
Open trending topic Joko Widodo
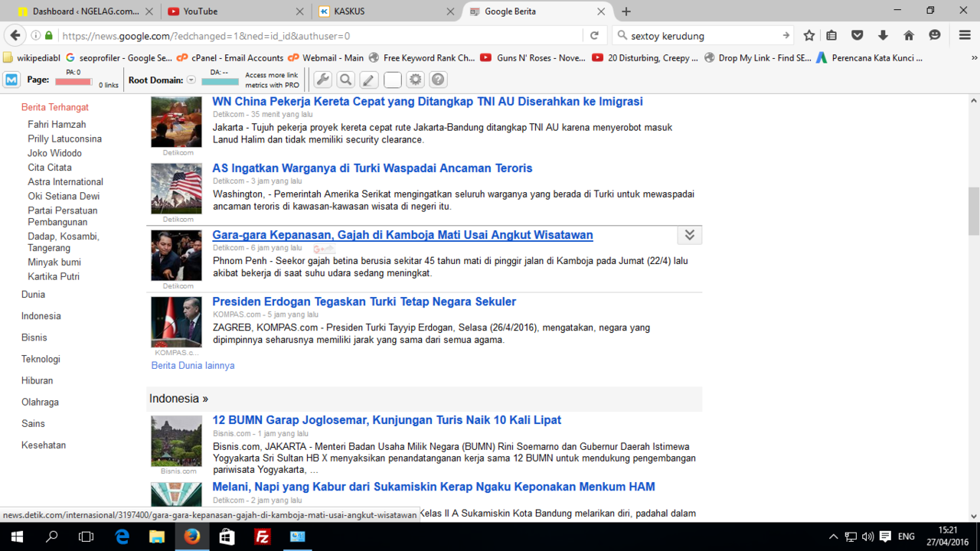tap(54, 153)
